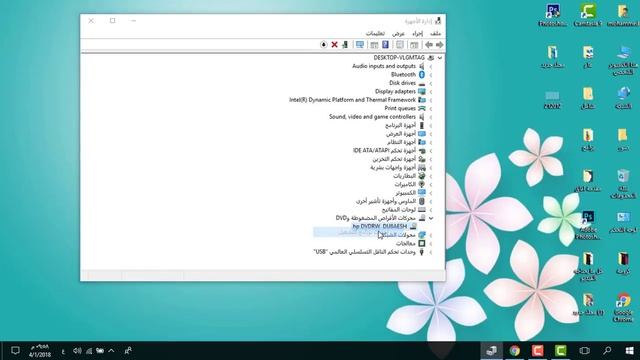The height and width of the screenshot is (360, 640).
Task: Scan for hardware changes monitor icon
Action: pyautogui.click(x=360, y=44)
